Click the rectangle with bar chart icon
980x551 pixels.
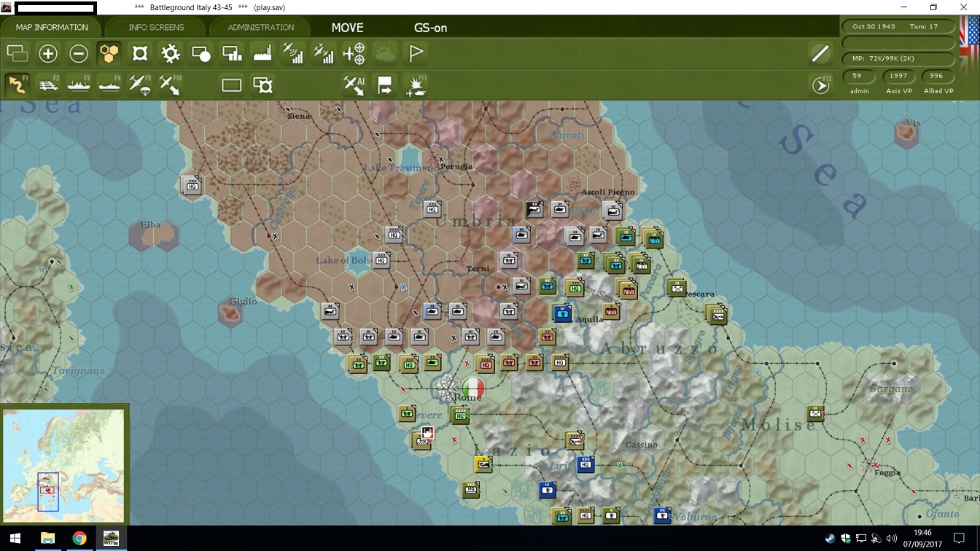click(x=232, y=53)
